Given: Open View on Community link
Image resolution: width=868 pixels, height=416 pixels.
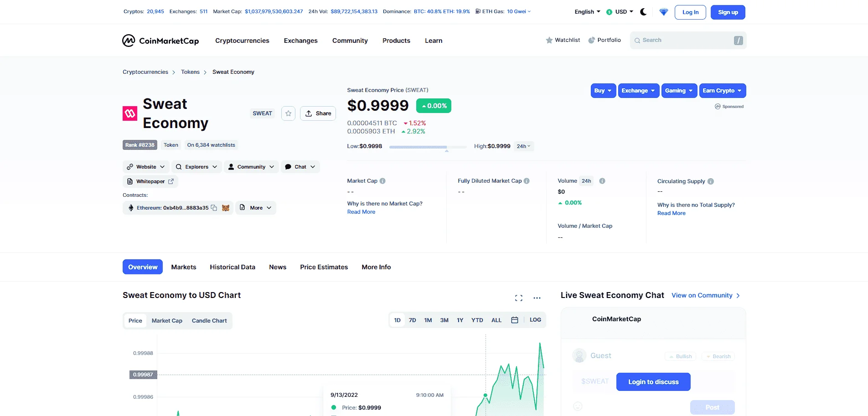Looking at the screenshot, I should point(705,295).
